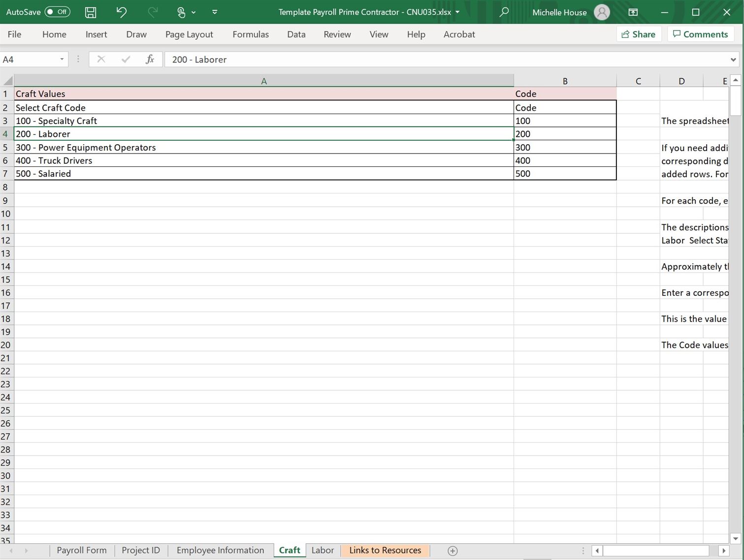Click the Code cell with value 500

pyautogui.click(x=565, y=173)
